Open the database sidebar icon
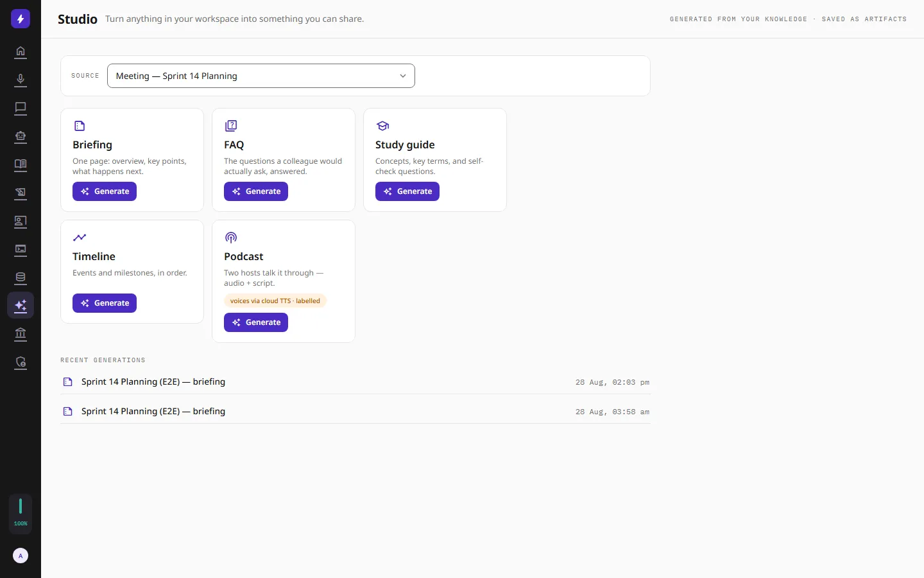 [x=21, y=277]
